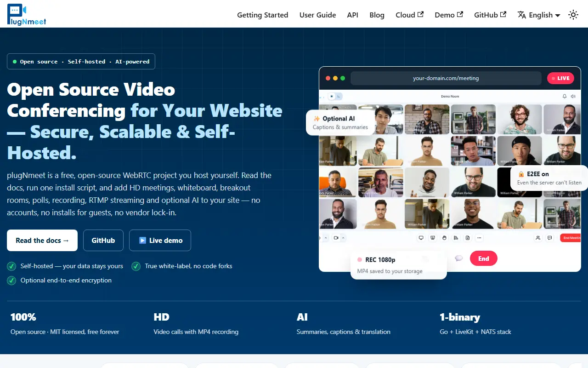Click the Open source Self-hosted AI-powered badge
Image resolution: width=588 pixels, height=368 pixels.
click(x=81, y=62)
